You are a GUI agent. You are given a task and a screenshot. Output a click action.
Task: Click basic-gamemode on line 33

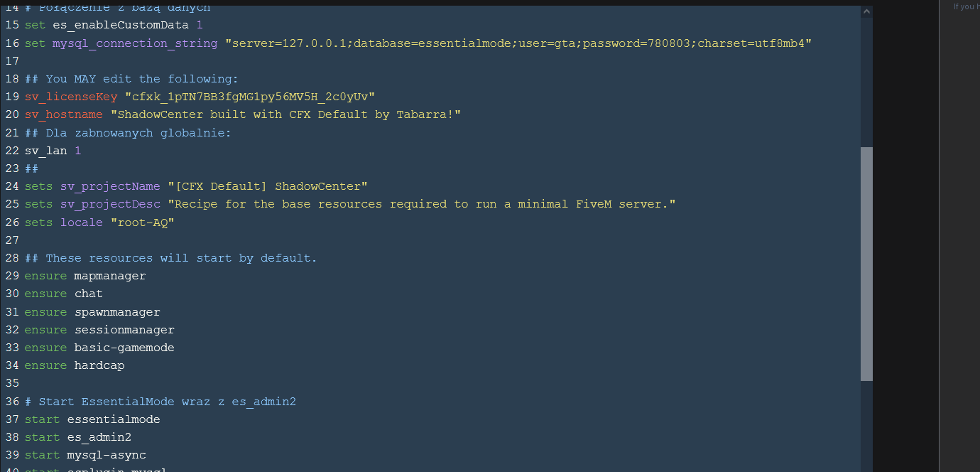point(124,348)
